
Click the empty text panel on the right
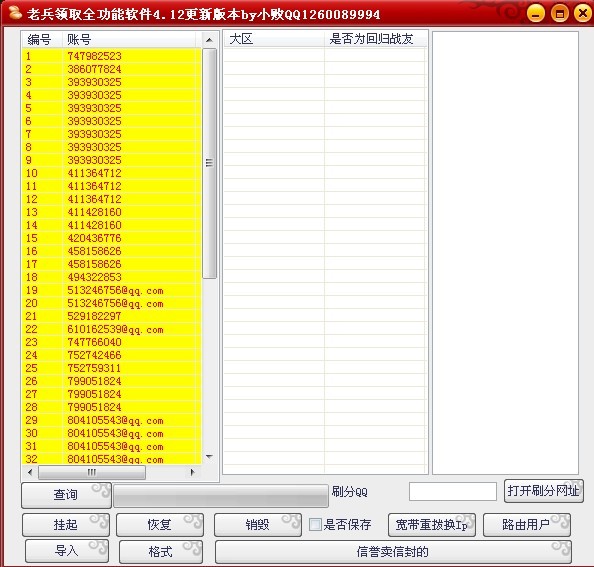(505, 253)
